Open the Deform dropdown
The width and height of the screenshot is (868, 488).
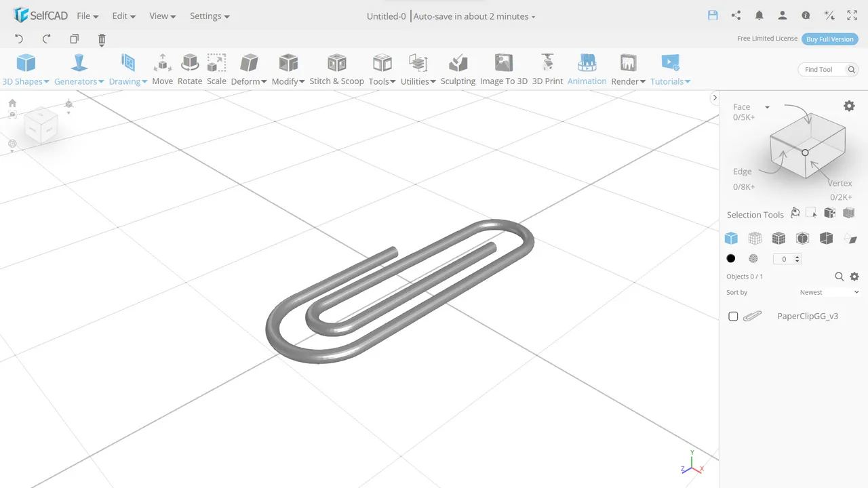click(249, 70)
